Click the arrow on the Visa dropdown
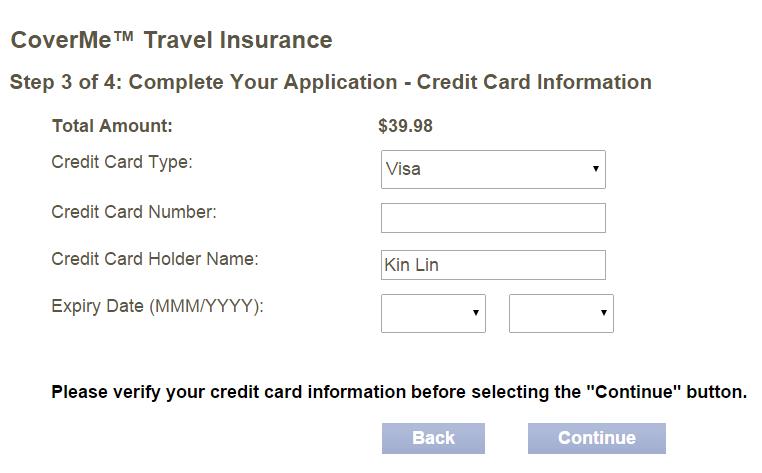 (x=596, y=169)
